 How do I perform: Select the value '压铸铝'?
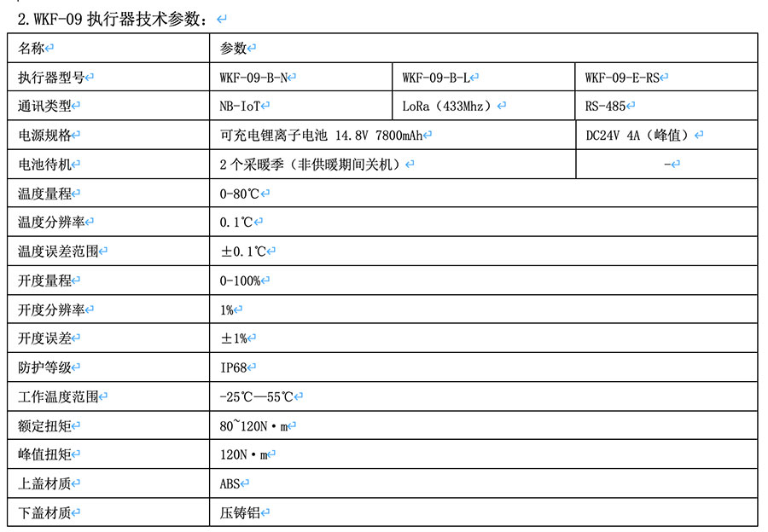tap(240, 513)
